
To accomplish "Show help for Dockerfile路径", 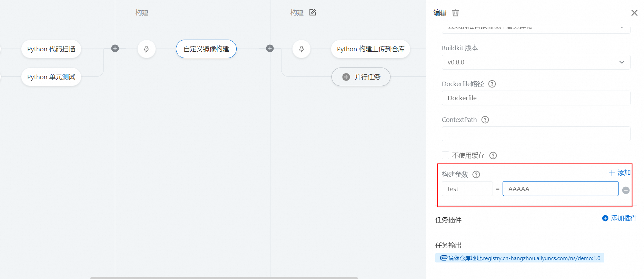I will pyautogui.click(x=492, y=84).
